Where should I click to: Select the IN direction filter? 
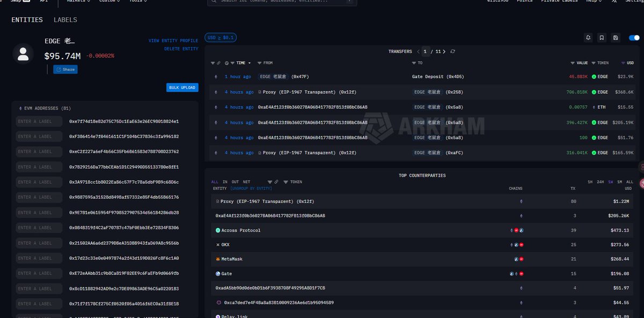[225, 182]
